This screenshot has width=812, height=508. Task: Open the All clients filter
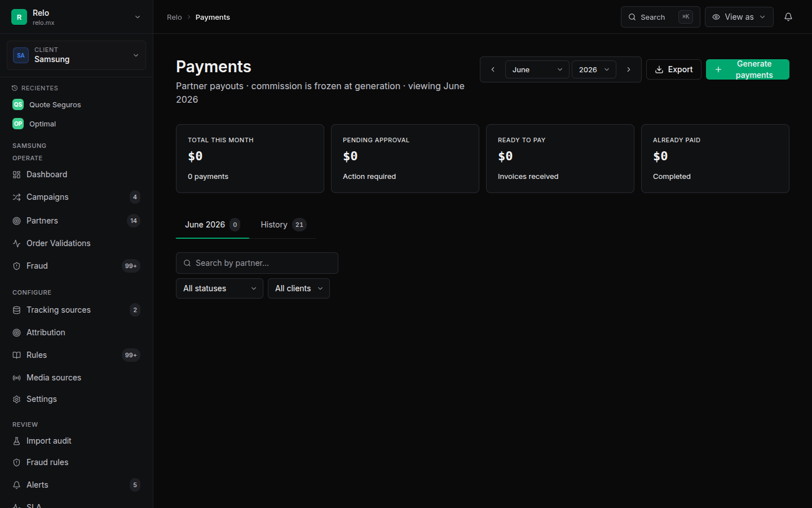[299, 288]
